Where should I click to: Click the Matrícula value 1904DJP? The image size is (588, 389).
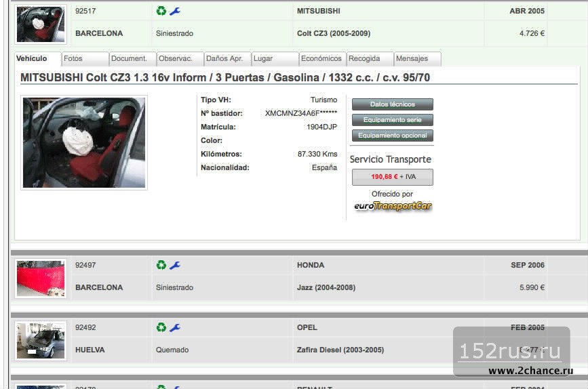pyautogui.click(x=321, y=127)
